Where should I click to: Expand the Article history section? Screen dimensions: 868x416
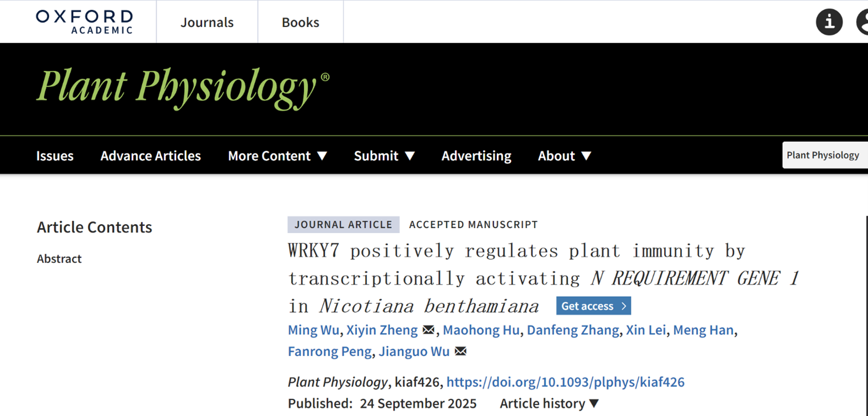pyautogui.click(x=549, y=403)
